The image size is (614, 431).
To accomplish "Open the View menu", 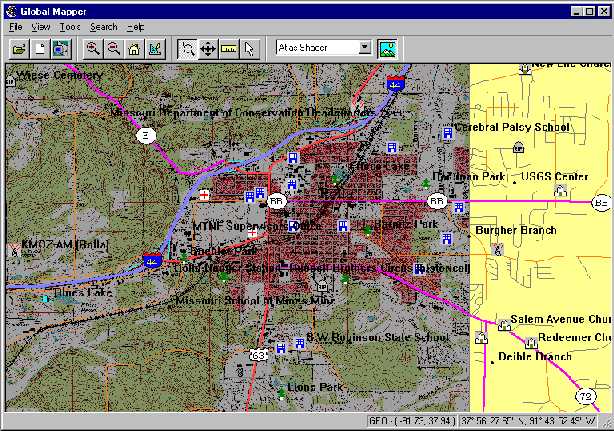I will click(x=41, y=27).
